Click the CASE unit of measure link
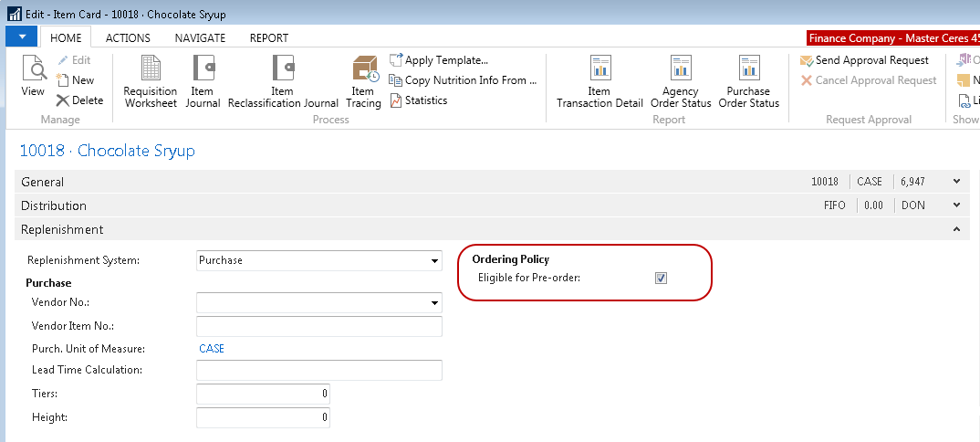Viewport: 980px width, 442px height. pyautogui.click(x=212, y=349)
